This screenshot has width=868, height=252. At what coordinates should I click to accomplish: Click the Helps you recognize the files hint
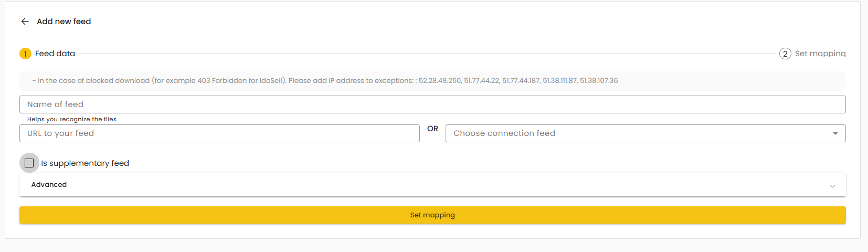click(x=72, y=119)
